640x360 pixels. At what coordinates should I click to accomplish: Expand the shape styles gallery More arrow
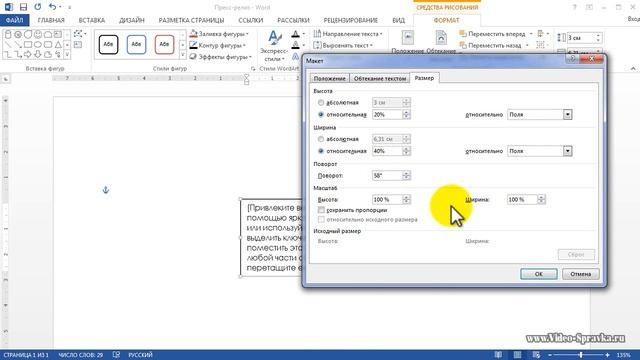point(182,55)
